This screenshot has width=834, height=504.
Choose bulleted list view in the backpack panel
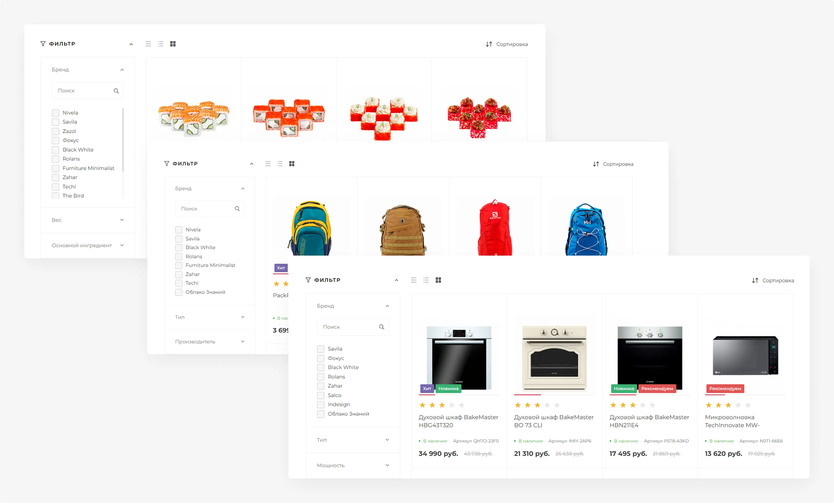click(x=280, y=164)
